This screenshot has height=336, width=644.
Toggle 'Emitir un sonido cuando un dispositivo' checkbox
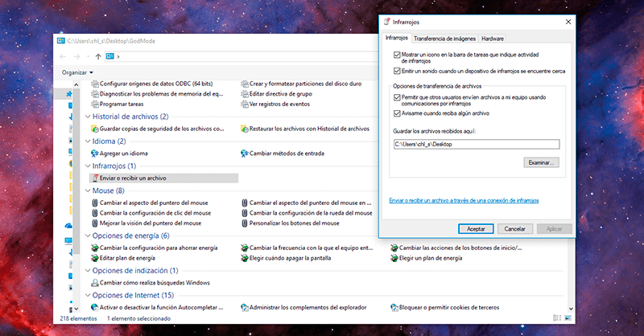[x=397, y=71]
